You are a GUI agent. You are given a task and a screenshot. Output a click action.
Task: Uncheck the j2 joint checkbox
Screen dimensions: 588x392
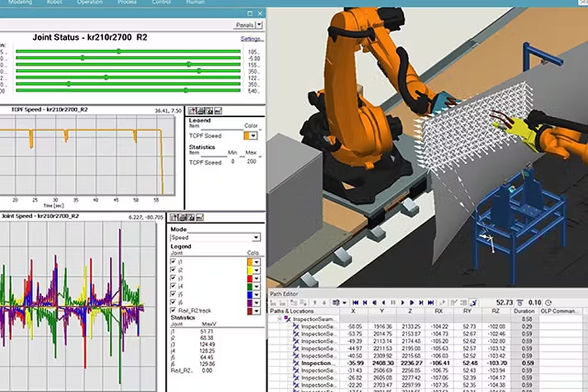pos(173,270)
